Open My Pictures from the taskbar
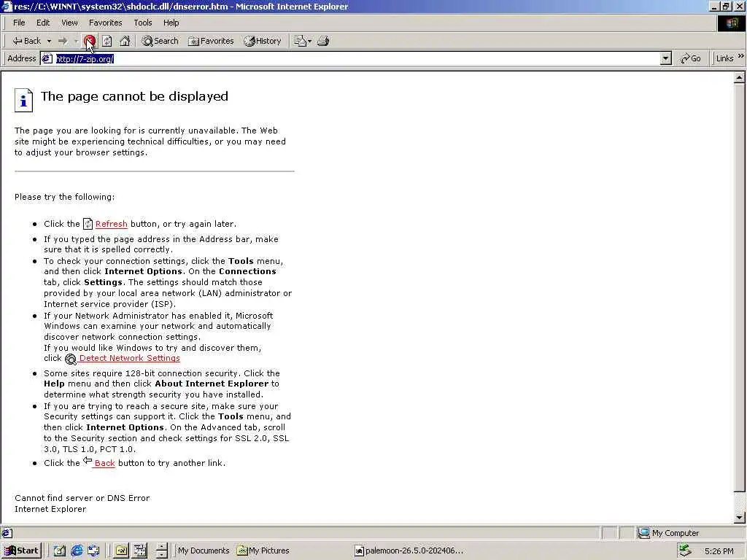This screenshot has height=560, width=747. click(x=263, y=551)
